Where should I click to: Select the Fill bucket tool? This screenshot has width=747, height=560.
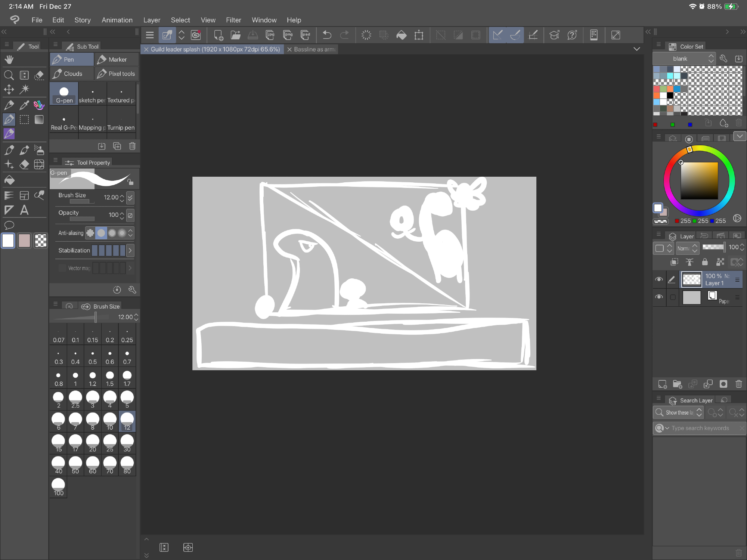(9, 180)
